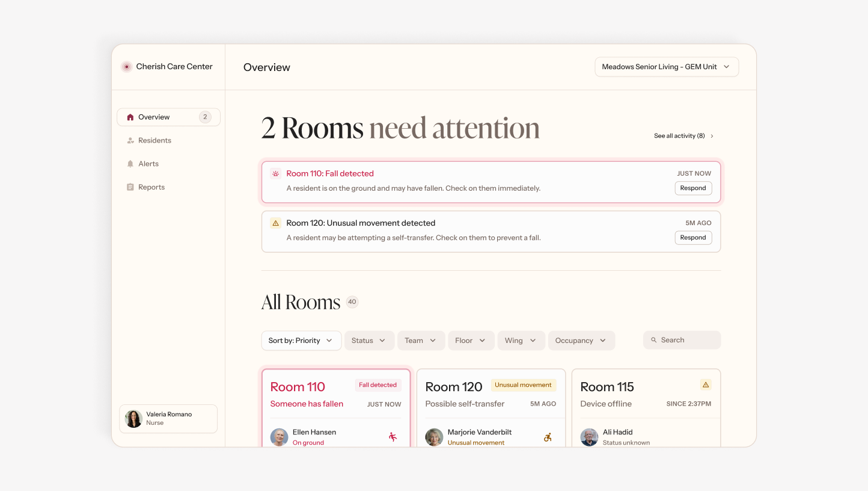Click the falling person icon beside Ellen Hansen

393,437
